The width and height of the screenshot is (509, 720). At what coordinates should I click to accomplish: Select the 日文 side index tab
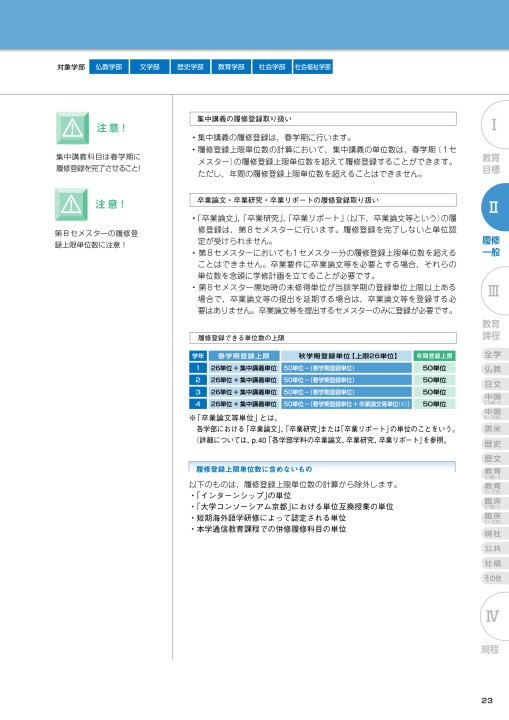coord(495,384)
